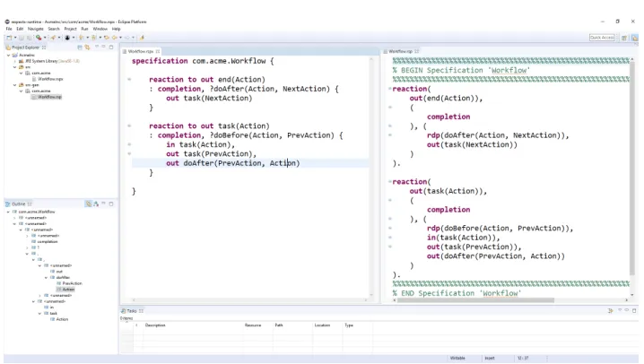Minimize the Outline panel
Viewport: 644px width, 364px height.
point(103,204)
